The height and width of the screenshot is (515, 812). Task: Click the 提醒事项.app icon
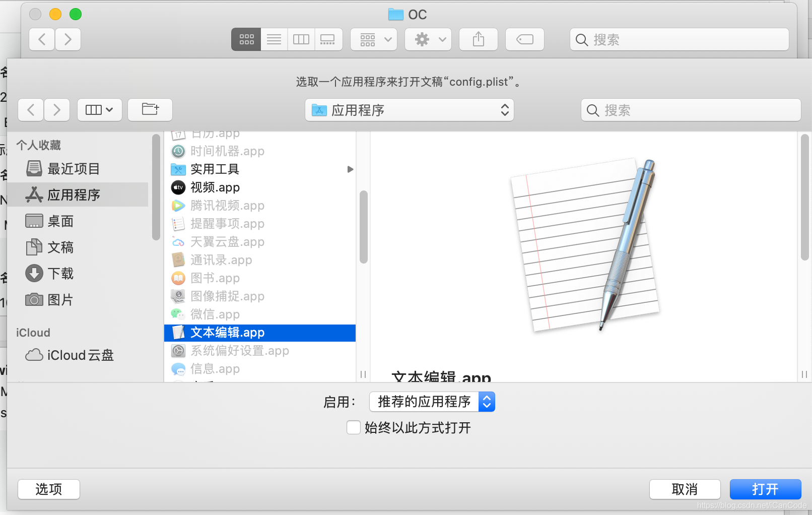click(x=178, y=224)
